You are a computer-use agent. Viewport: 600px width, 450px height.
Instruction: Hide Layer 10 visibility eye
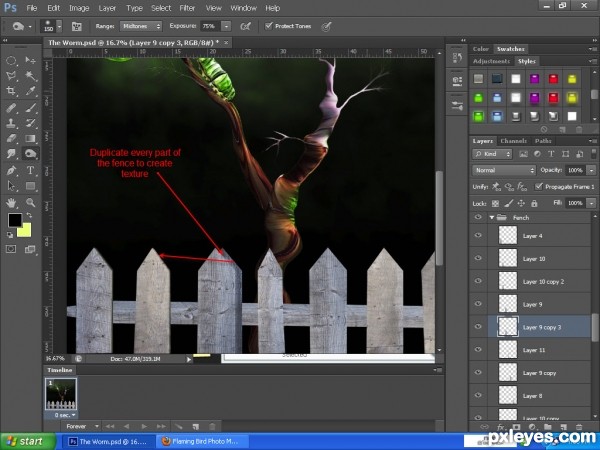click(x=478, y=258)
